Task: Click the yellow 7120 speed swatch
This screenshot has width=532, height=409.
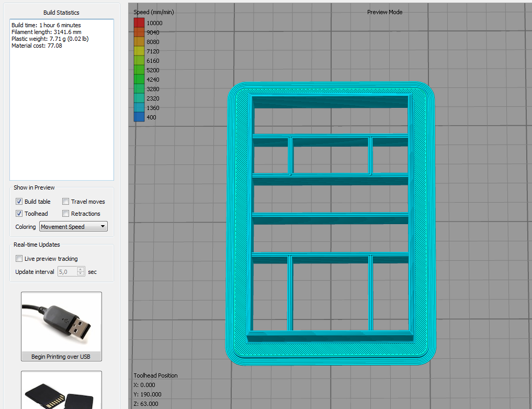Action: [x=139, y=51]
